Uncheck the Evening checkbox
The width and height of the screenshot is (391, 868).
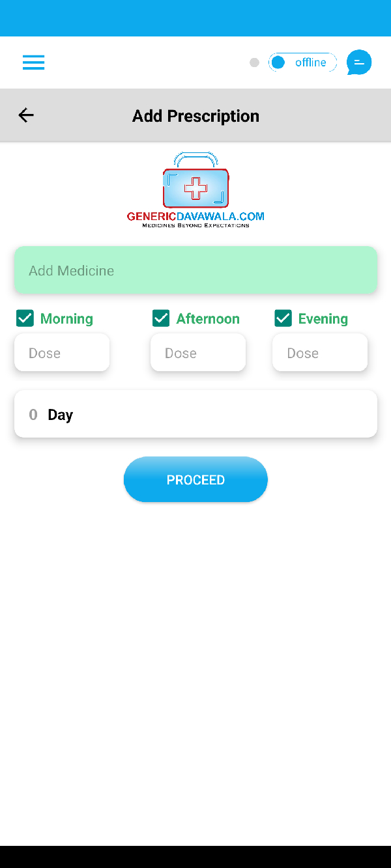[283, 318]
